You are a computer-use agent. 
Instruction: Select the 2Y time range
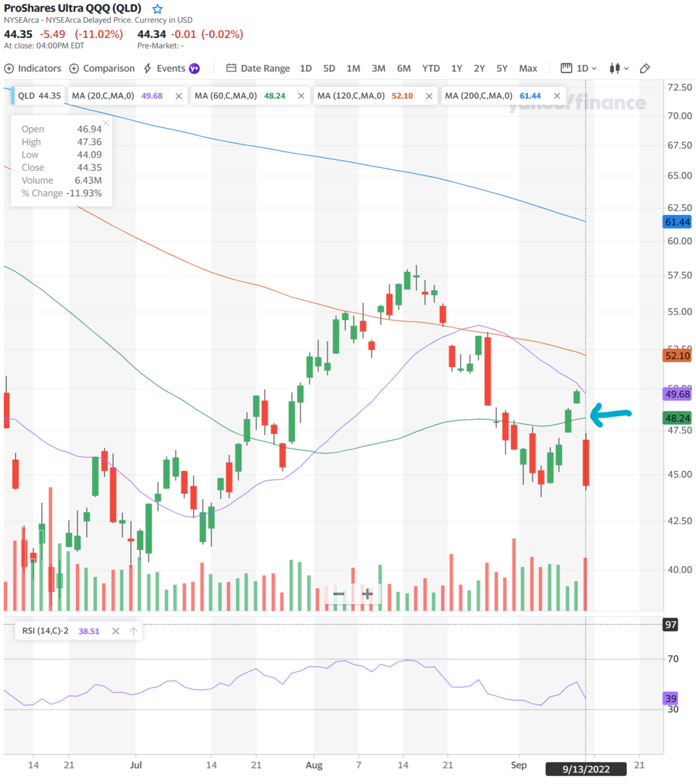(x=479, y=69)
